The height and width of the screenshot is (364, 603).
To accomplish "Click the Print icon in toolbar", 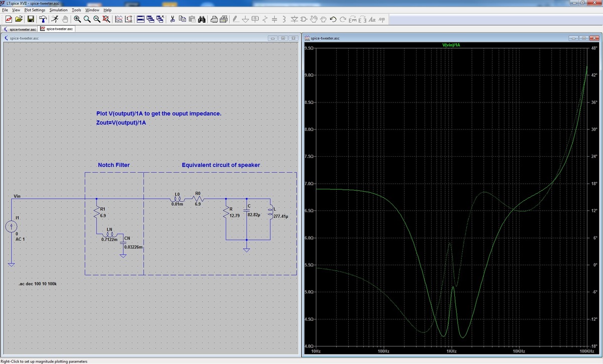I will point(214,19).
